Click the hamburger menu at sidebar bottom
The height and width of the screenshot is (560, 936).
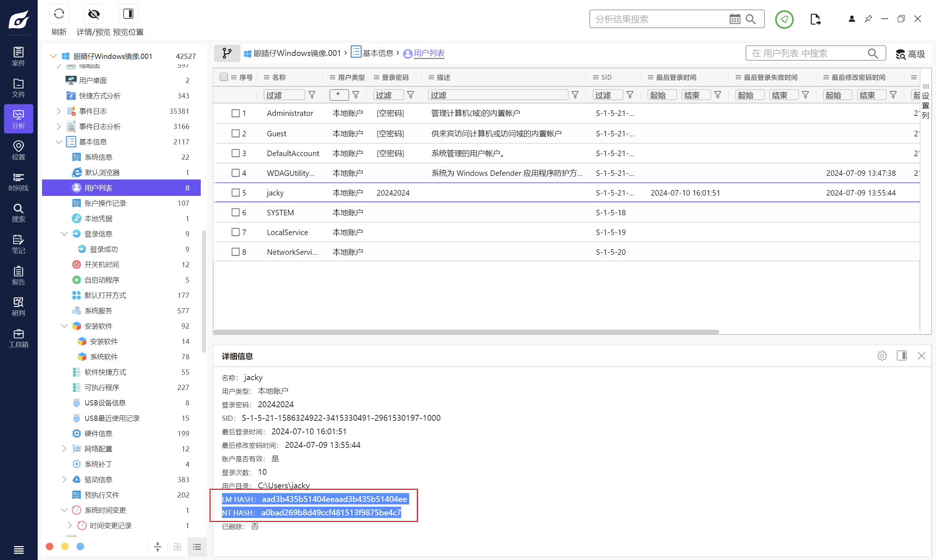coord(19,550)
